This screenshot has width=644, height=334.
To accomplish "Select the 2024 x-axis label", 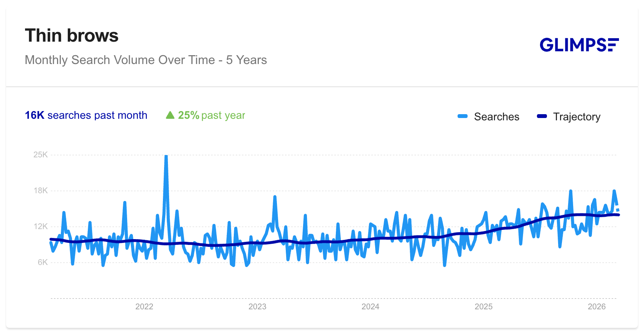I will pyautogui.click(x=370, y=307).
